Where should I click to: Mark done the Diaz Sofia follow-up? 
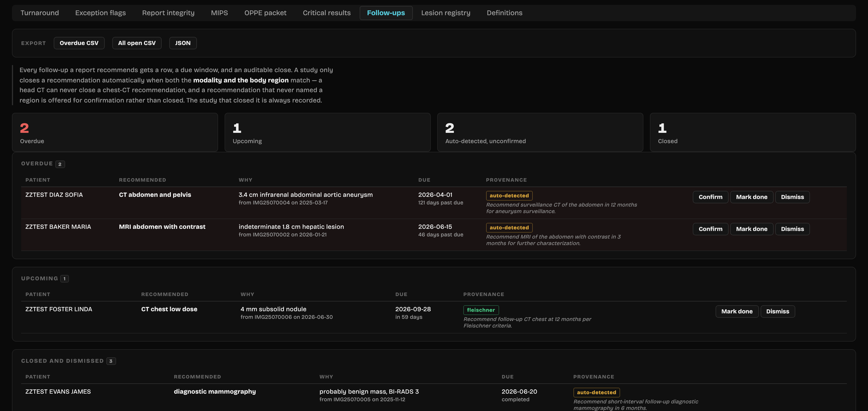click(752, 197)
